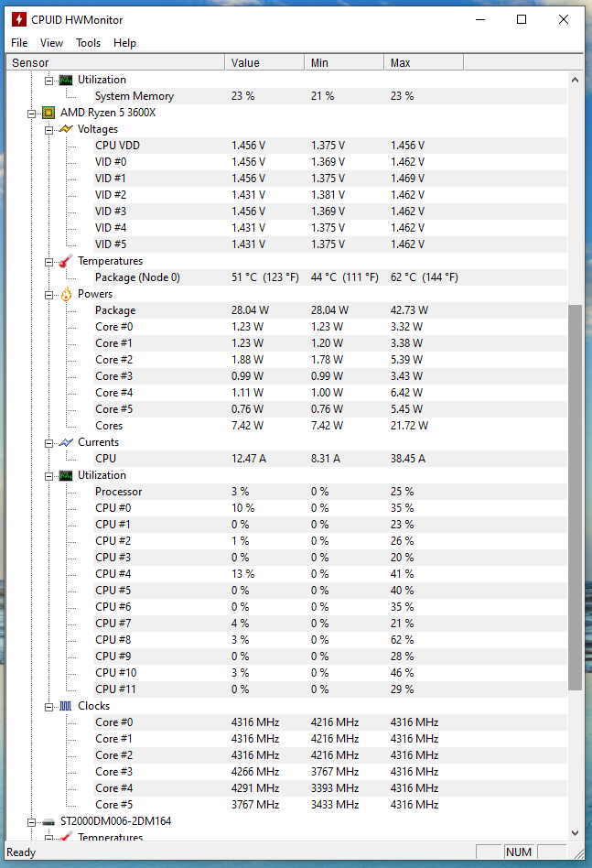
Task: Click the 3767 MHz value for Core #5
Action: point(255,805)
